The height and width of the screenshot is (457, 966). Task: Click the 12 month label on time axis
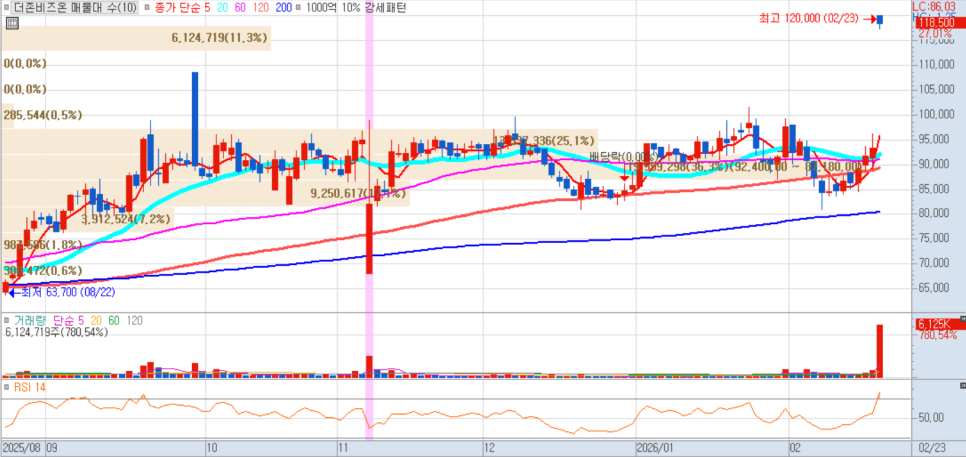click(490, 448)
